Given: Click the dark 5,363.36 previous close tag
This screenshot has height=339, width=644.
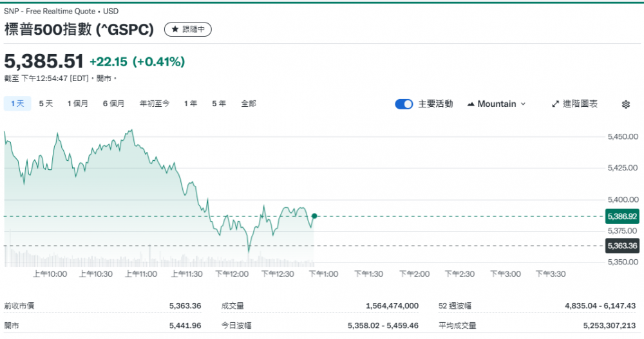Looking at the screenshot, I should point(622,246).
